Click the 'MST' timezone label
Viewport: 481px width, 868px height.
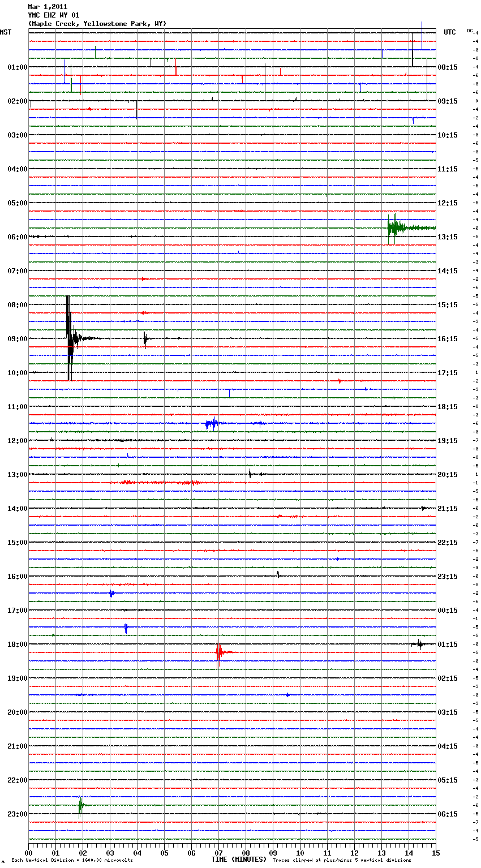point(6,32)
